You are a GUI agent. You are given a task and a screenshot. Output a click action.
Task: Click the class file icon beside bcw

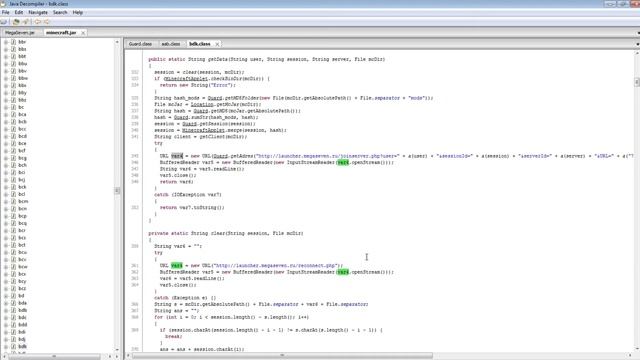(x=13, y=267)
